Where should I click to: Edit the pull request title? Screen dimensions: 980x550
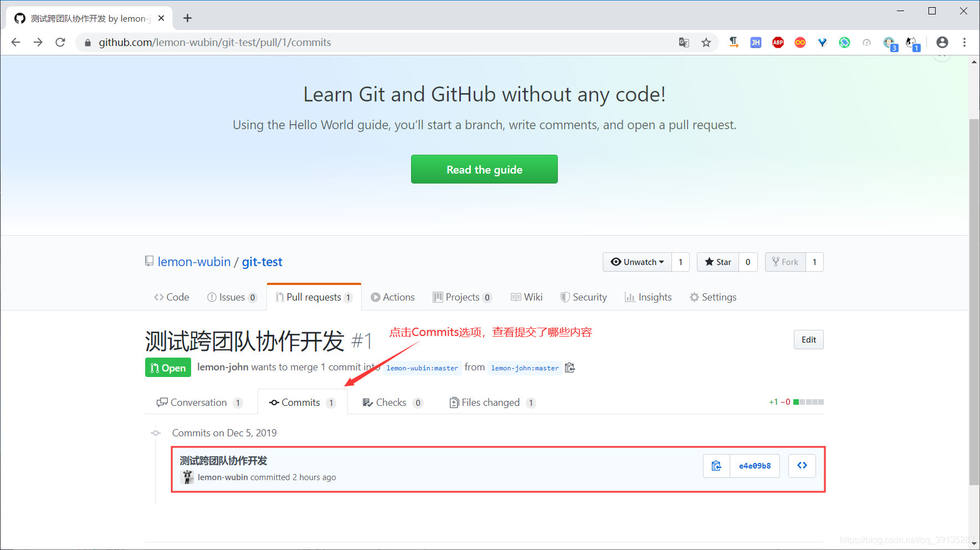click(808, 340)
